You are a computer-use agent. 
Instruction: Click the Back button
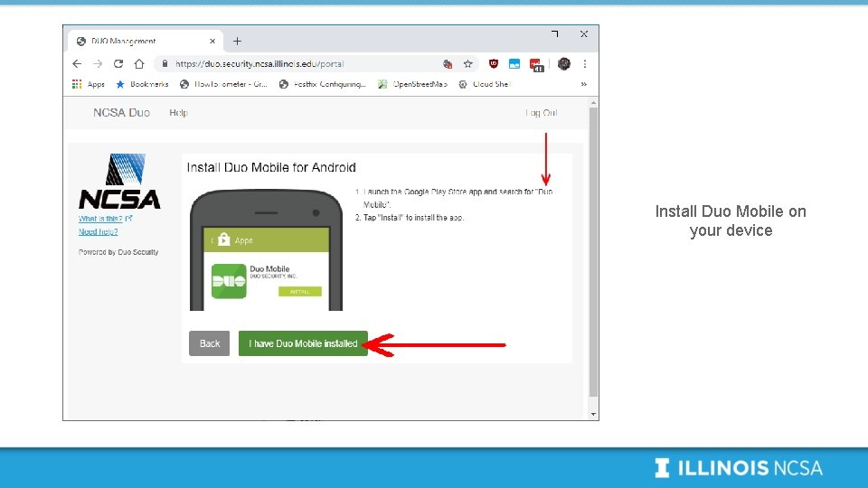(209, 343)
